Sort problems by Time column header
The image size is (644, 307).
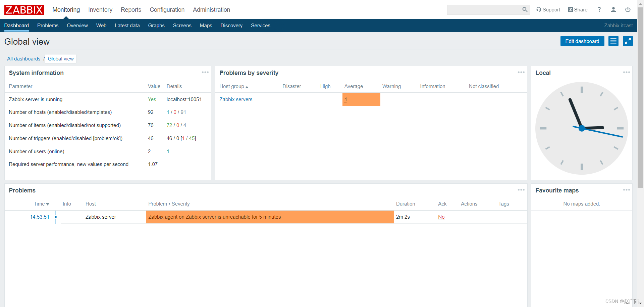(41, 204)
